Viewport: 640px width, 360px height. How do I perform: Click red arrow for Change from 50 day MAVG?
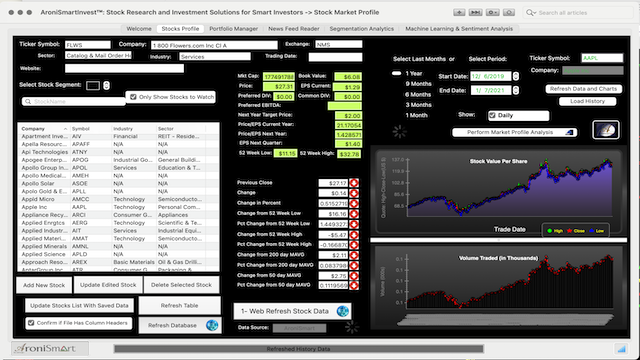[354, 276]
